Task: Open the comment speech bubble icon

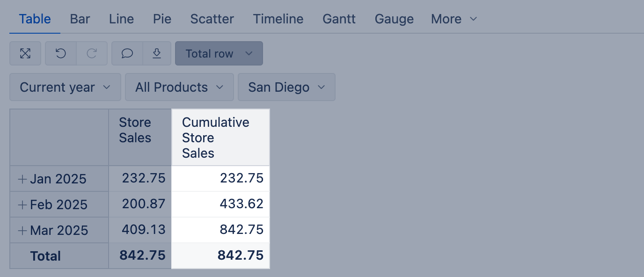Action: pyautogui.click(x=127, y=53)
